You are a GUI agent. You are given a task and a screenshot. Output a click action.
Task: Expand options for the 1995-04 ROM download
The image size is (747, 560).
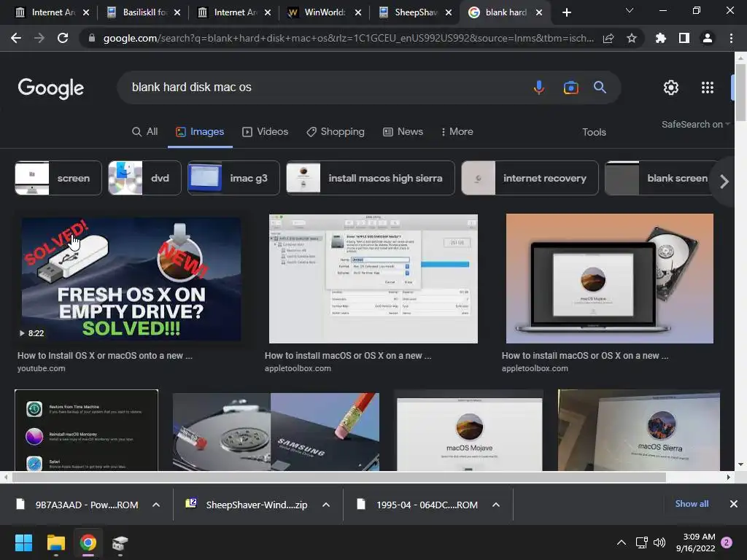[x=496, y=505]
